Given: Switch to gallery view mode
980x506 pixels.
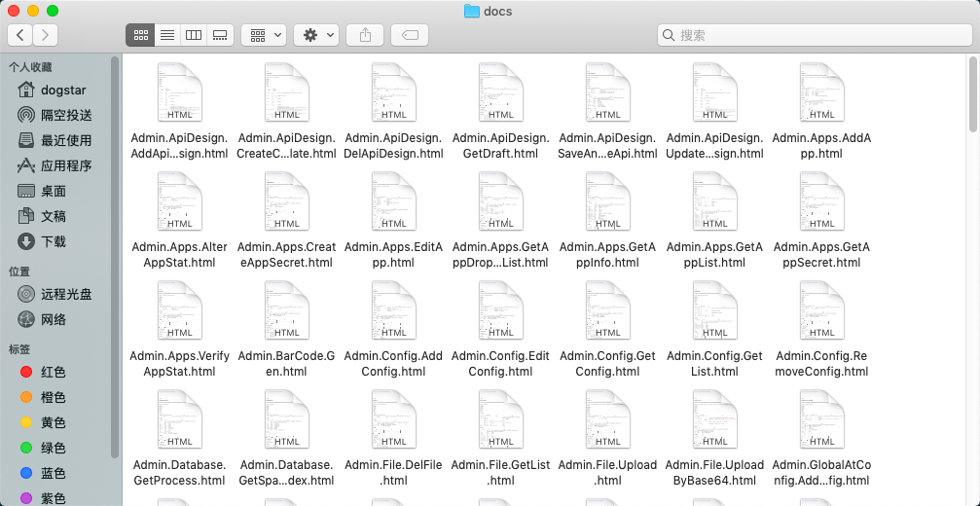Looking at the screenshot, I should (220, 35).
